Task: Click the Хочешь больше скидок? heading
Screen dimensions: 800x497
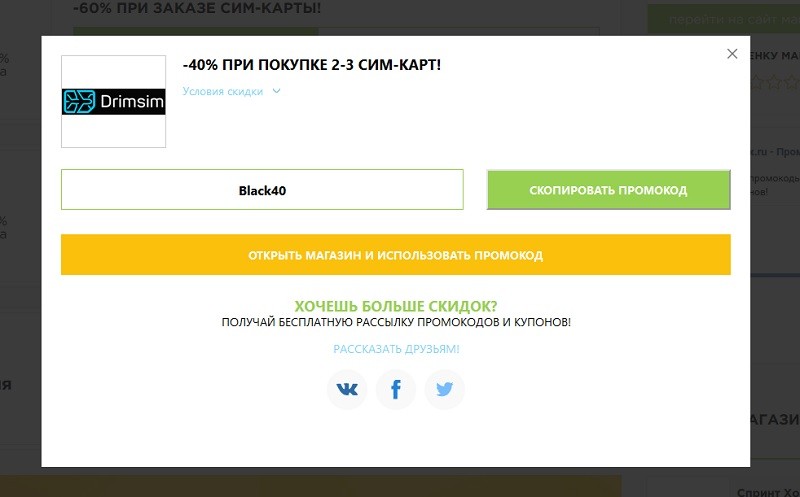Action: [x=396, y=306]
